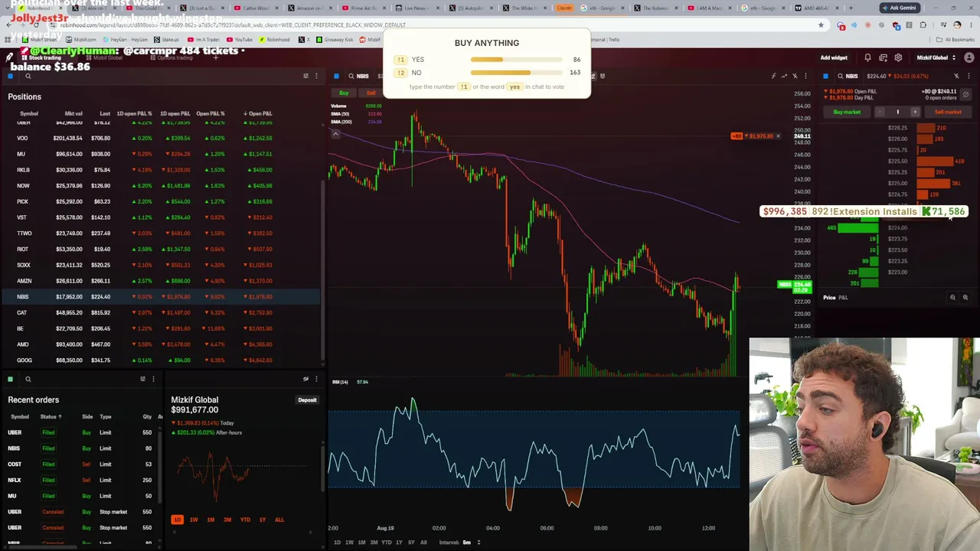Select YTD range on portfolio chart
980x551 pixels.
click(245, 520)
